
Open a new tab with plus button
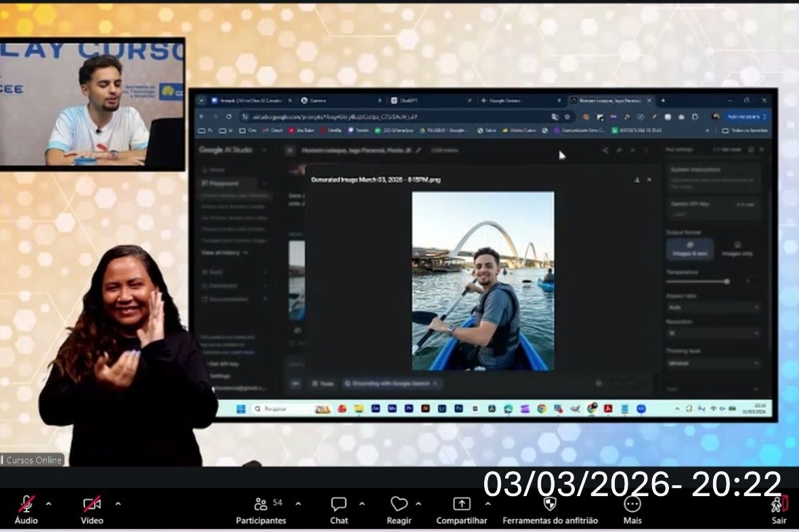[663, 100]
